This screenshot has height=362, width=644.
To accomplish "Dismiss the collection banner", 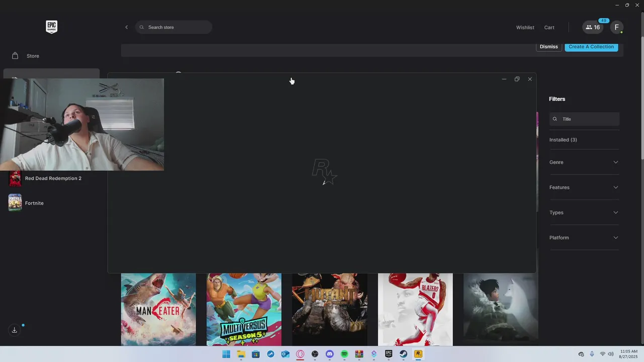I will click(x=548, y=47).
